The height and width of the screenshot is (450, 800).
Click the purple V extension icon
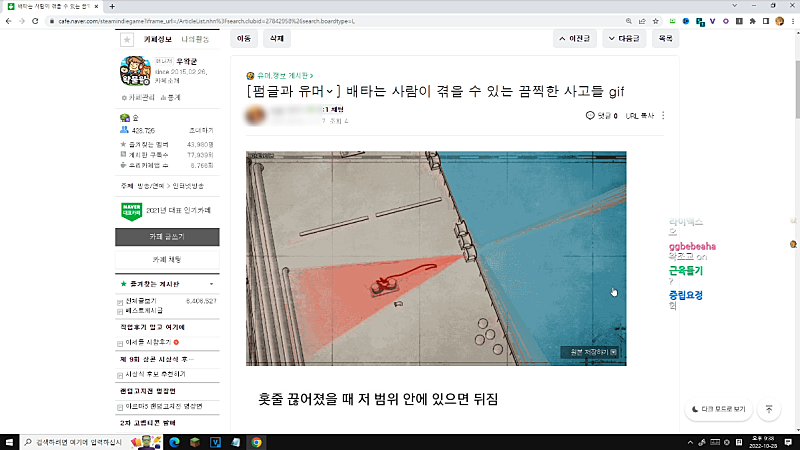pyautogui.click(x=712, y=21)
